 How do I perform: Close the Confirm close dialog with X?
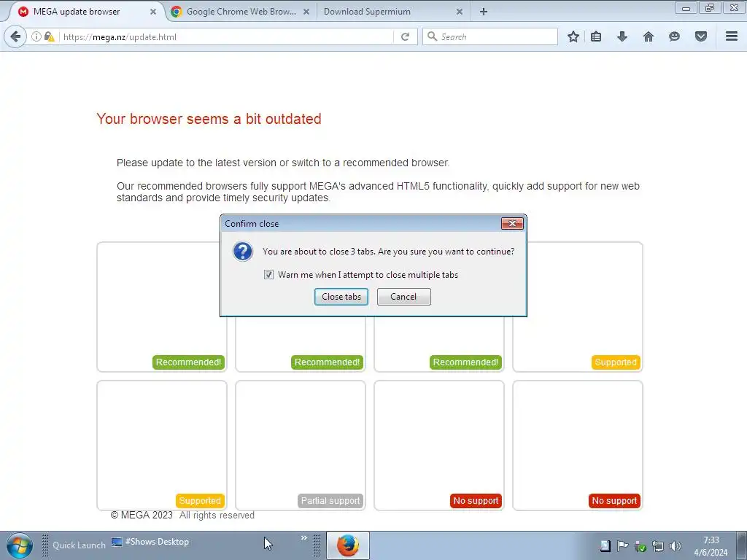click(512, 223)
